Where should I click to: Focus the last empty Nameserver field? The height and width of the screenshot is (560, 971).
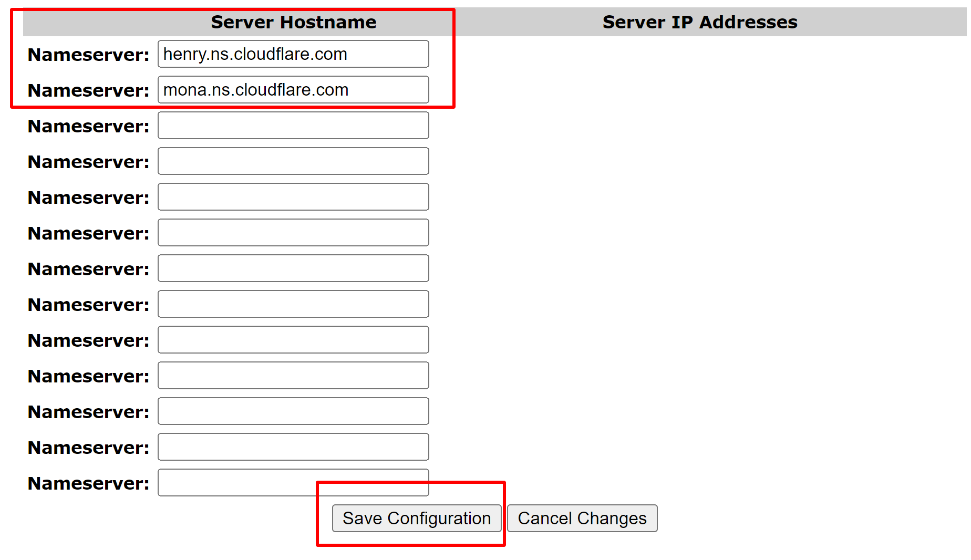(x=236, y=482)
